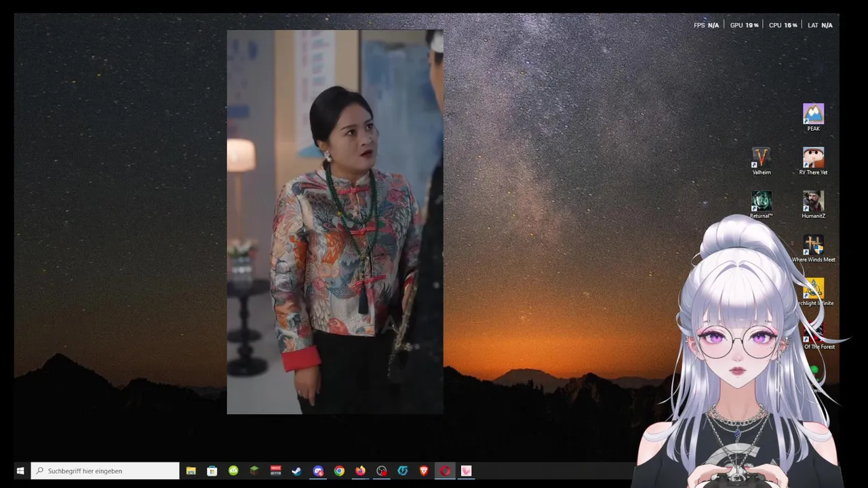The height and width of the screenshot is (488, 868).
Task: Click the GPU 19% overlay readout
Action: [744, 25]
